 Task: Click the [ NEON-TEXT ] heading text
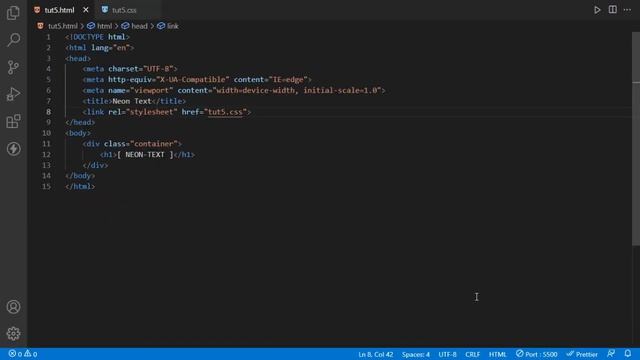[x=145, y=155]
